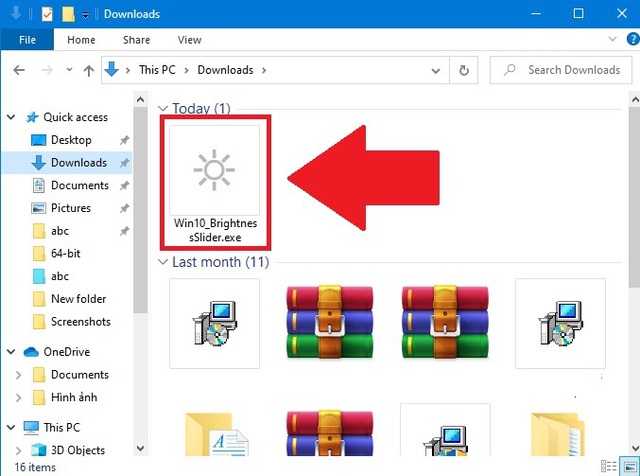Click the Back navigation arrow

19,70
